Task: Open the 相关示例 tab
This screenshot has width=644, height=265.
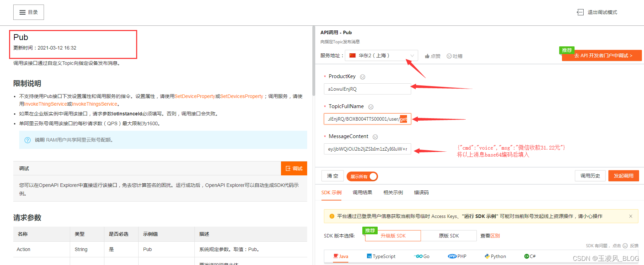Action: (393, 192)
